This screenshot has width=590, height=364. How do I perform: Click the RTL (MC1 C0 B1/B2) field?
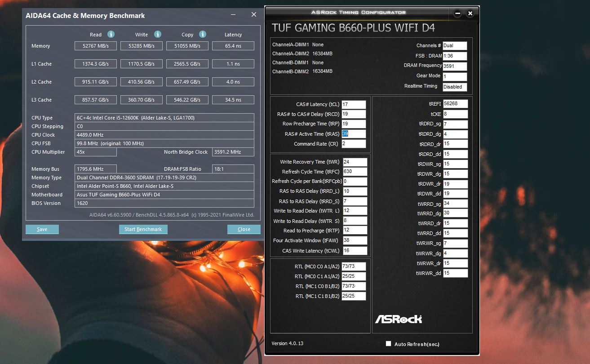click(x=354, y=286)
